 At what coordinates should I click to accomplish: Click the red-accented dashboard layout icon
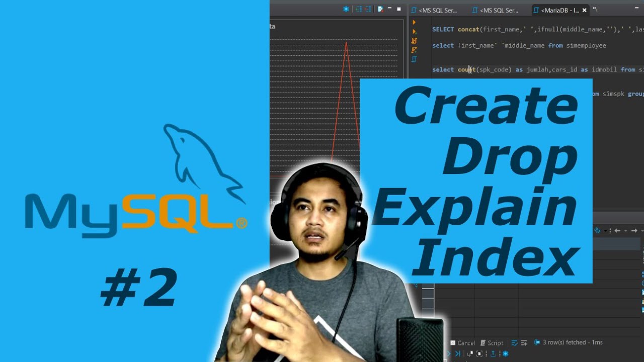(x=368, y=9)
